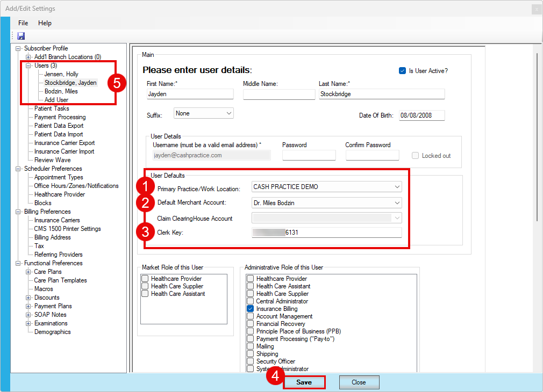Collapse the Scheduler Preferences node

18,169
